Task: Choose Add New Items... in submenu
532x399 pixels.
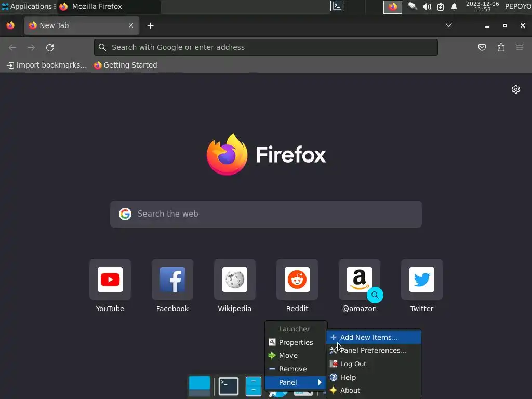Action: (x=374, y=337)
